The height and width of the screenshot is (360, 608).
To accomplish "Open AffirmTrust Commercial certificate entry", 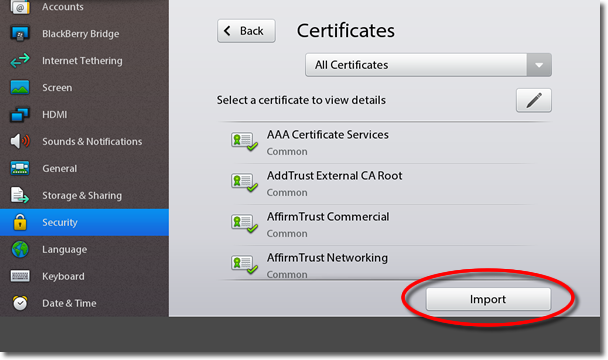I will coord(384,225).
